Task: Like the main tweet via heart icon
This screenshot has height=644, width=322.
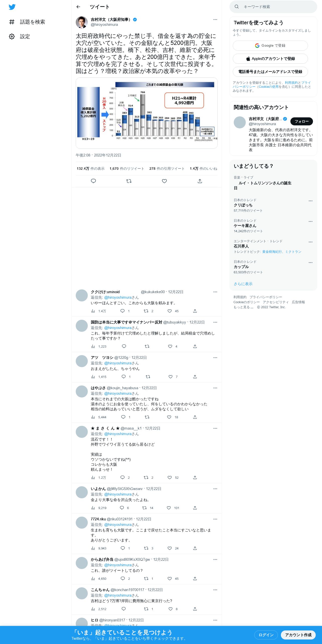Action: [x=164, y=181]
